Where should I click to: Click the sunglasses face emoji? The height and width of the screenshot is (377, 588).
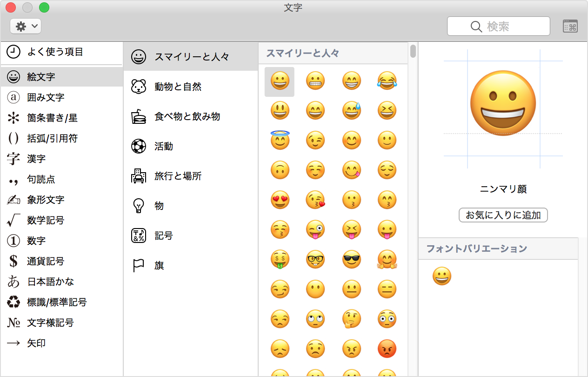tap(351, 260)
